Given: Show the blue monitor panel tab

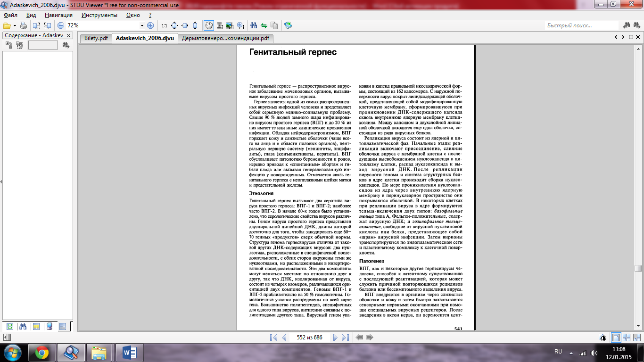Looking at the screenshot, I should point(49,326).
